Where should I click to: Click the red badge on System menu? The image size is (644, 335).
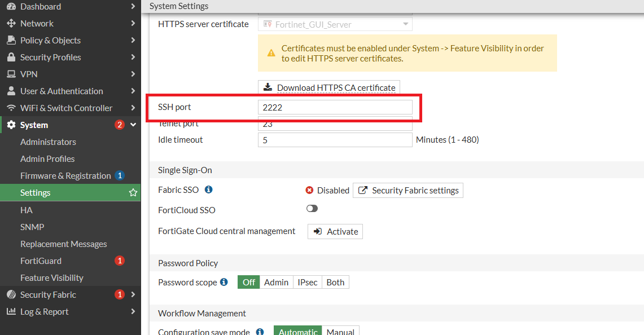coord(120,125)
